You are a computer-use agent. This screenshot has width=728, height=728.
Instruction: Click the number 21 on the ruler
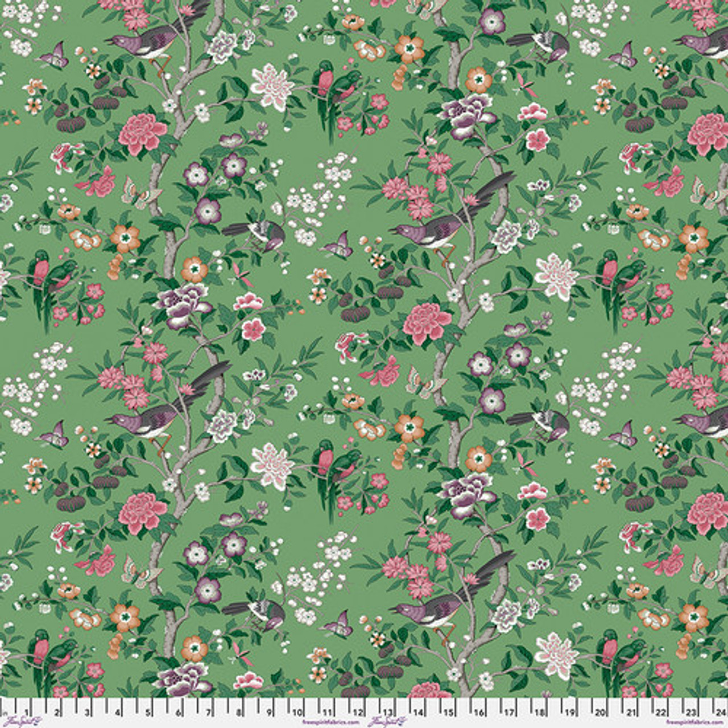click(630, 712)
